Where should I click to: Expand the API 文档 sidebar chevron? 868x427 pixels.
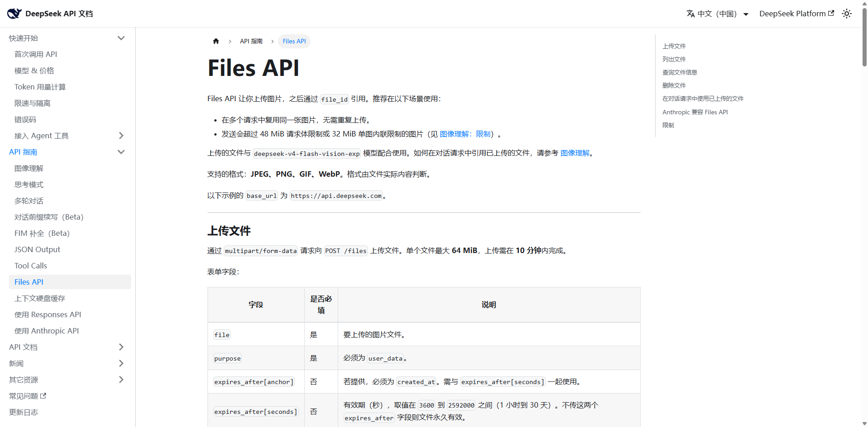tap(121, 347)
